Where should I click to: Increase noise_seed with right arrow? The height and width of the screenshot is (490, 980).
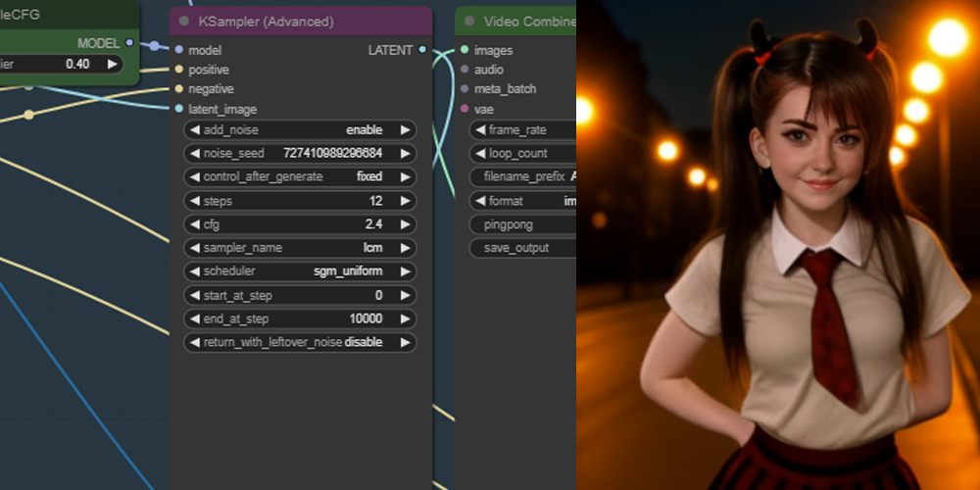[x=405, y=153]
